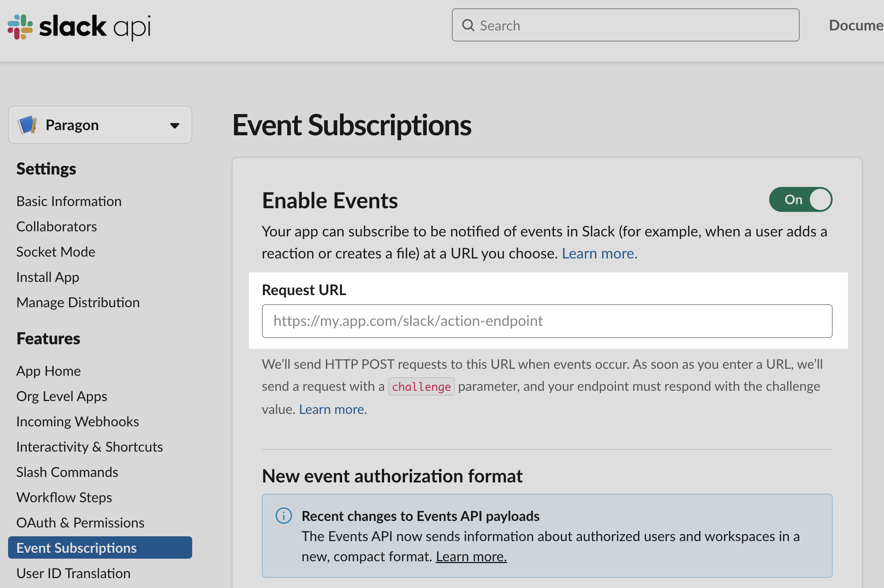
Task: Go to OAuth & Permissions
Action: click(x=80, y=522)
